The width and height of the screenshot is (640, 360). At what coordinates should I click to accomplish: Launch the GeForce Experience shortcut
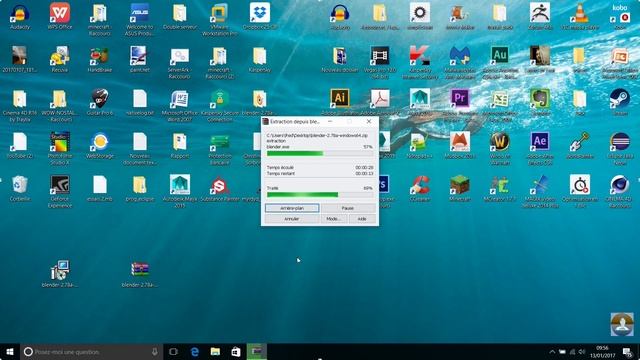(x=60, y=191)
